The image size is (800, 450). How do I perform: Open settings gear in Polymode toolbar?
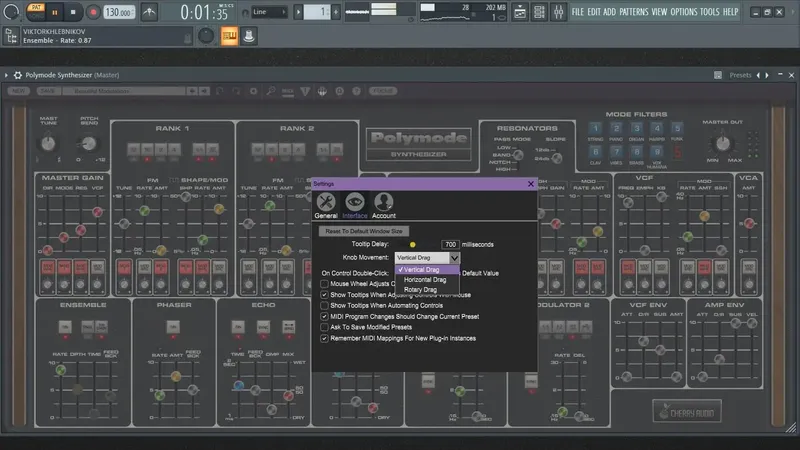pyautogui.click(x=254, y=91)
